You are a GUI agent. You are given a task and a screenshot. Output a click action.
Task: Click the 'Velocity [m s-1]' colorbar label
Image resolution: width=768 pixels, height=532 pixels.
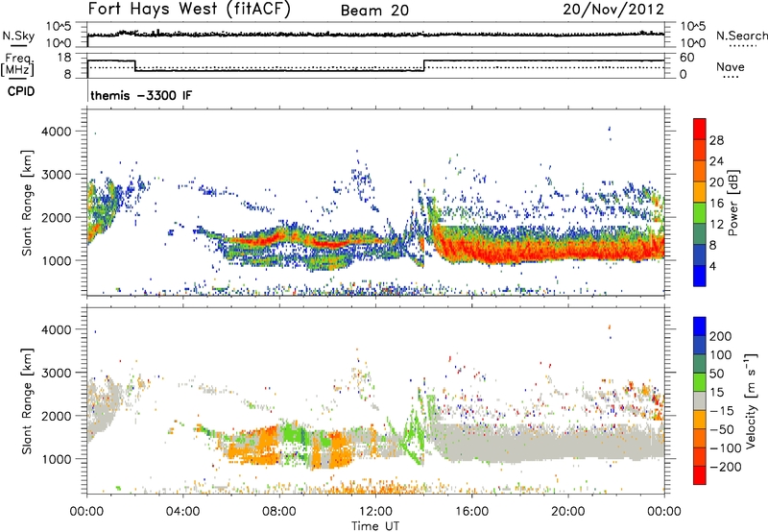pyautogui.click(x=751, y=400)
